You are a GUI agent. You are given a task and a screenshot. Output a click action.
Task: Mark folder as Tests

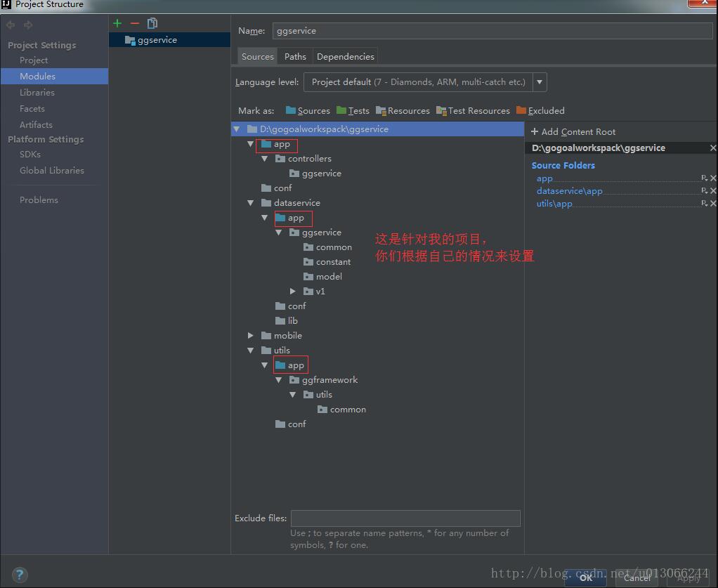[x=353, y=110]
